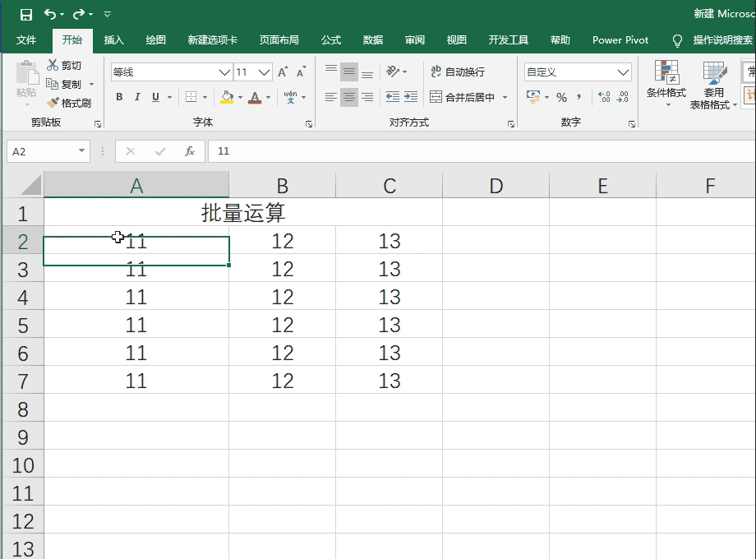This screenshot has height=559, width=756.
Task: Click the Redo arrow icon
Action: click(79, 15)
